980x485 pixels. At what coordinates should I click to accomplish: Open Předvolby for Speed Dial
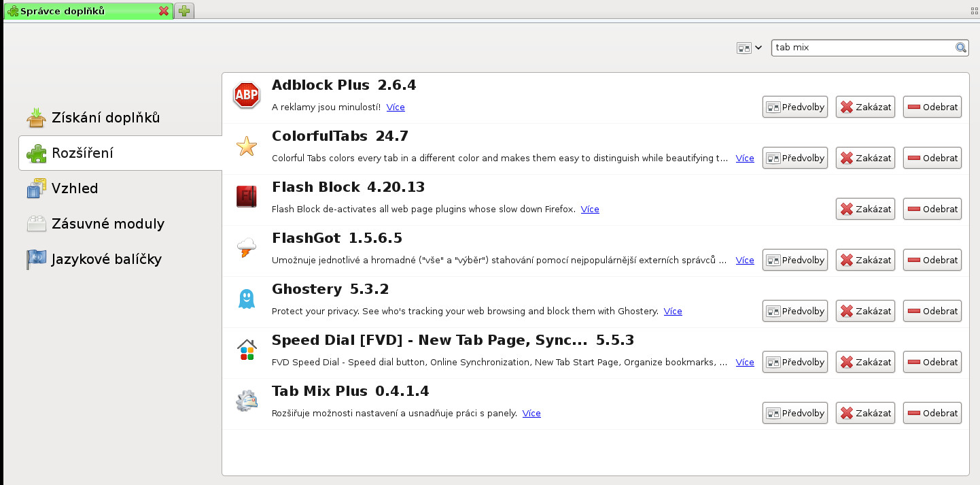tap(795, 362)
